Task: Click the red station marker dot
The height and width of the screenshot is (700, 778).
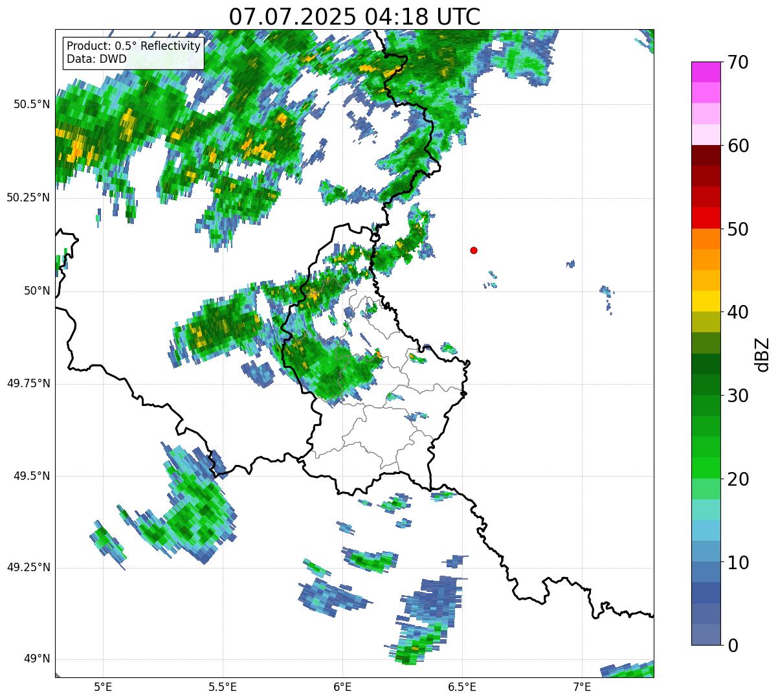Action: [x=474, y=250]
